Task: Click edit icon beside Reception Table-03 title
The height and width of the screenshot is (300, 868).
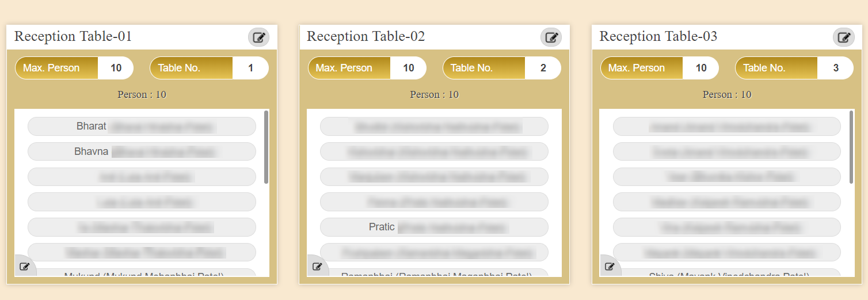Action: 843,37
